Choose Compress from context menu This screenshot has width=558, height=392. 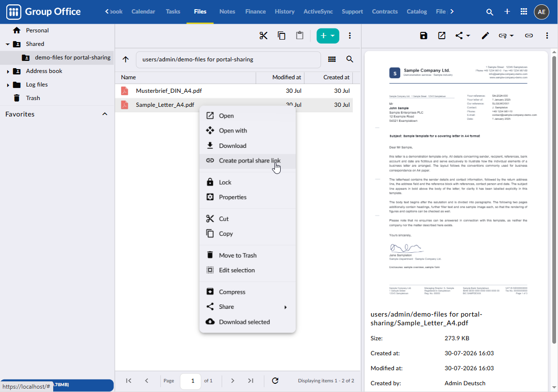[247, 292]
